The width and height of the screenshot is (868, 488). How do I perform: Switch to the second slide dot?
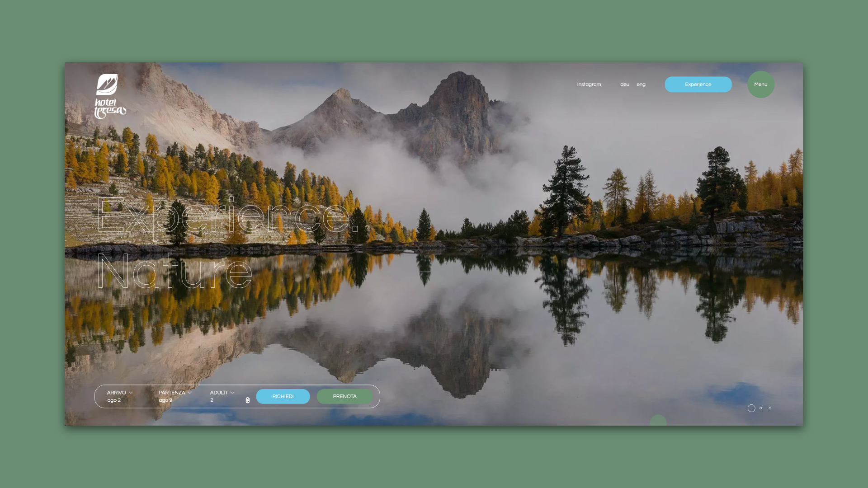(761, 408)
